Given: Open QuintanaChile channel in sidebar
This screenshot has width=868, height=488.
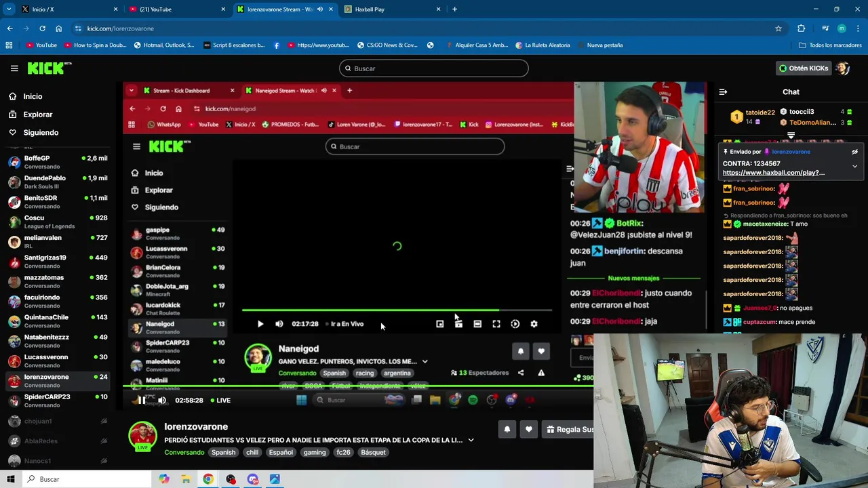Looking at the screenshot, I should click(x=58, y=321).
